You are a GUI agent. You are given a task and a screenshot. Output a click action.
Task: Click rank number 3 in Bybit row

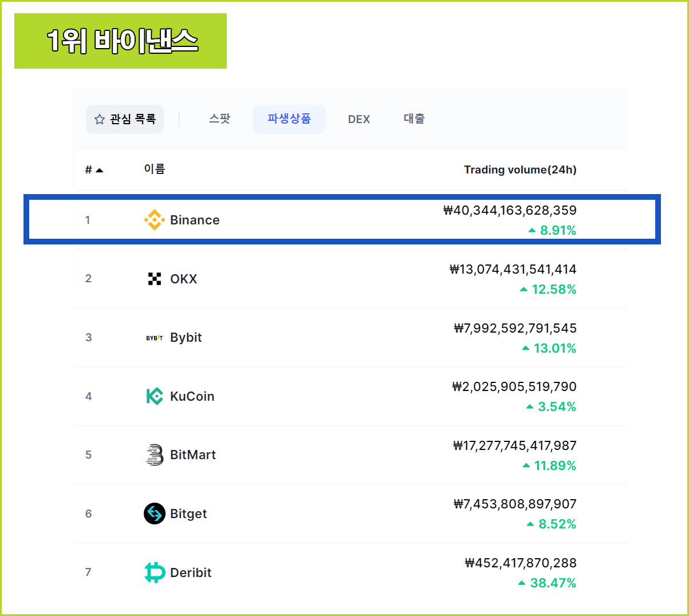point(88,337)
